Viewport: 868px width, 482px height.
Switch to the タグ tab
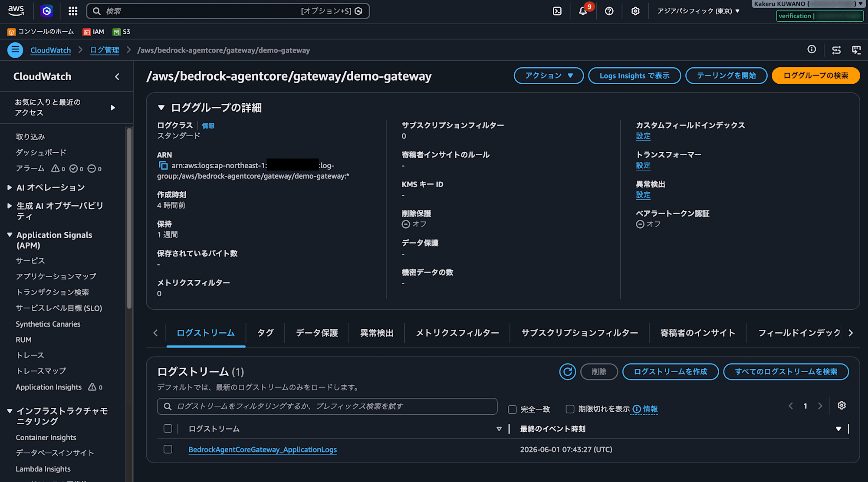(x=265, y=333)
